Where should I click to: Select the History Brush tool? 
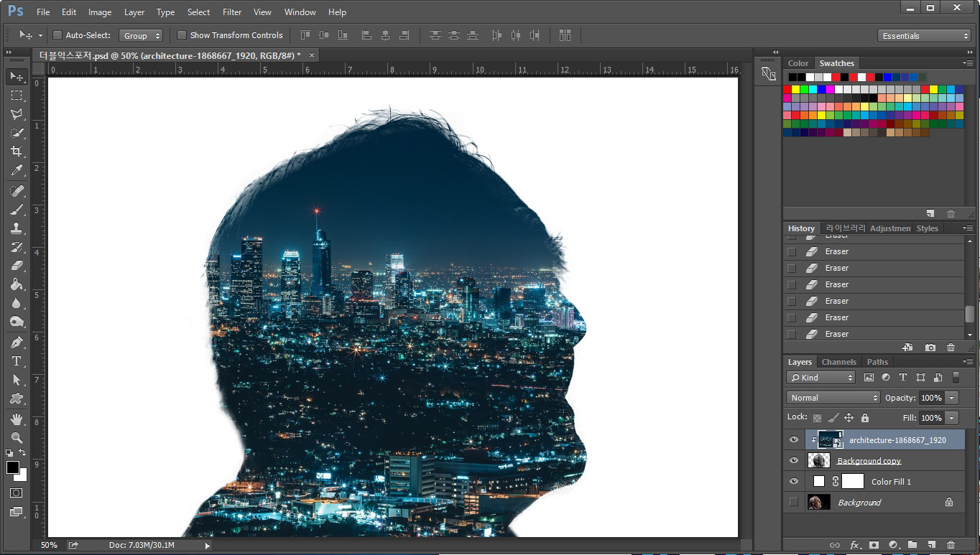pyautogui.click(x=17, y=247)
